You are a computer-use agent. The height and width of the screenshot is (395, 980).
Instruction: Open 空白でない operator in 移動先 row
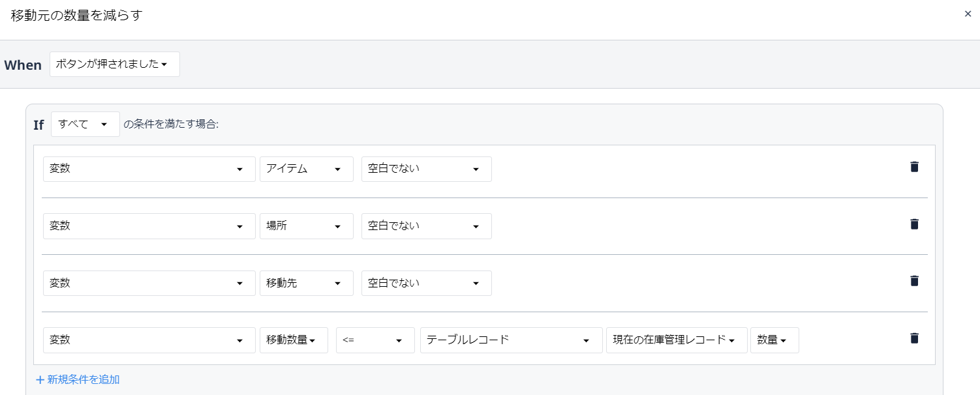427,283
